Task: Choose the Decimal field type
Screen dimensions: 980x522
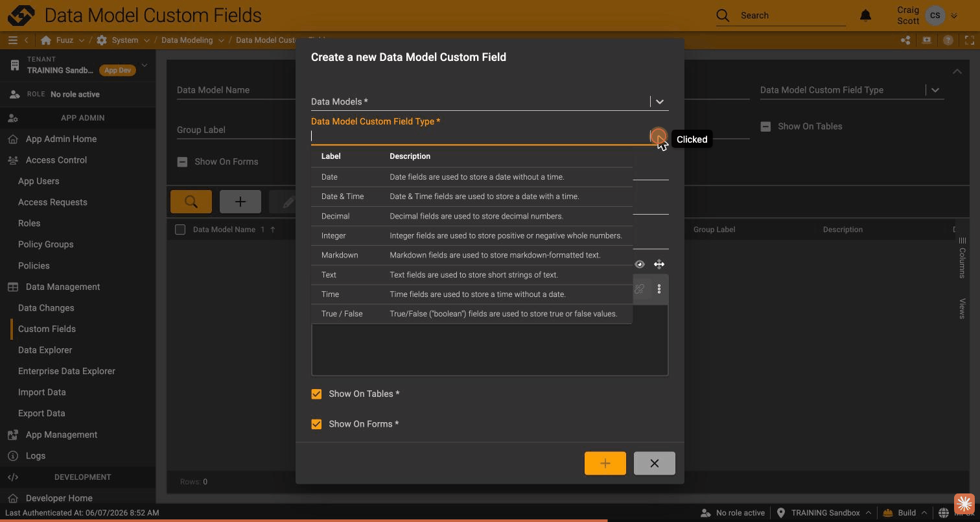Action: pos(472,216)
